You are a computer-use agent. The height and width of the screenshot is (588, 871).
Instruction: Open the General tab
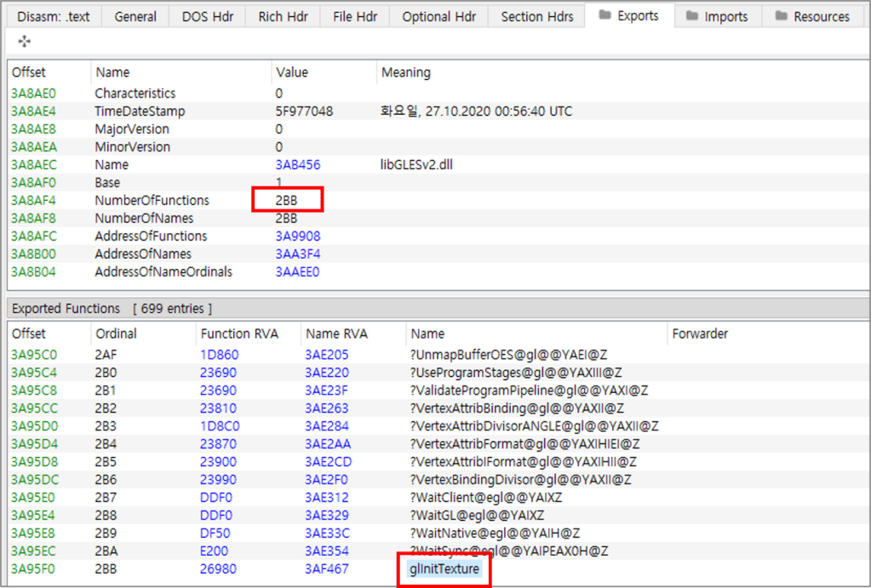(135, 16)
